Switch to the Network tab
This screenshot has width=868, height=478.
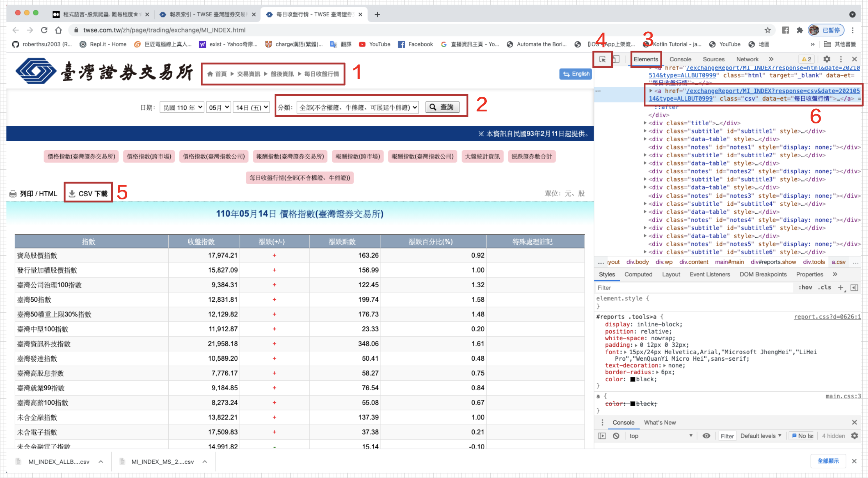(x=747, y=59)
